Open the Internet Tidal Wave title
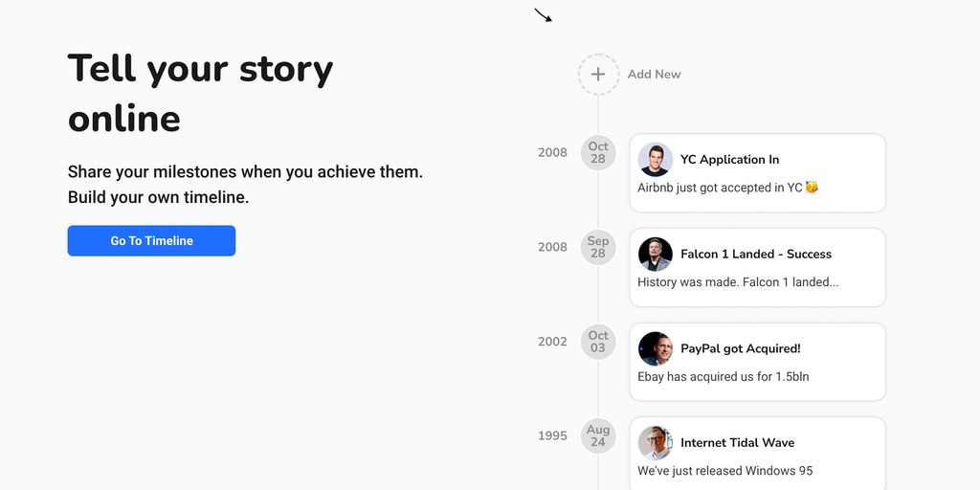 point(737,443)
